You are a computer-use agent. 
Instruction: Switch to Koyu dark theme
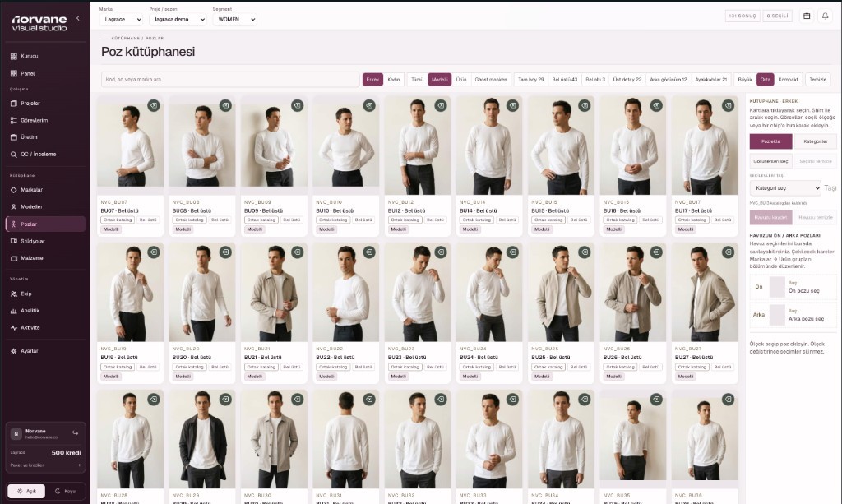click(66, 491)
